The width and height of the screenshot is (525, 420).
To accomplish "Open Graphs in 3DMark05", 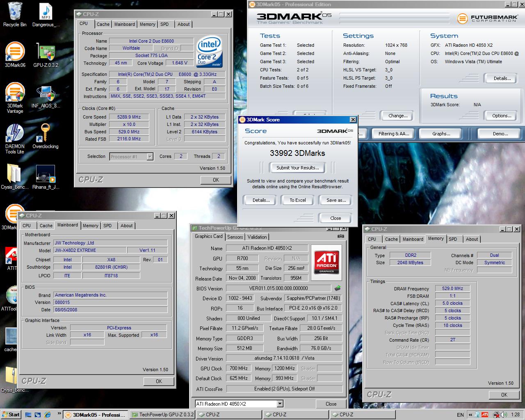I will [x=441, y=134].
